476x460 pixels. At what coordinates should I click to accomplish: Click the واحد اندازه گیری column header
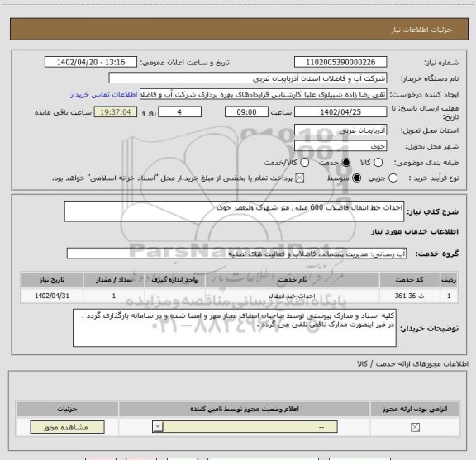[174, 280]
